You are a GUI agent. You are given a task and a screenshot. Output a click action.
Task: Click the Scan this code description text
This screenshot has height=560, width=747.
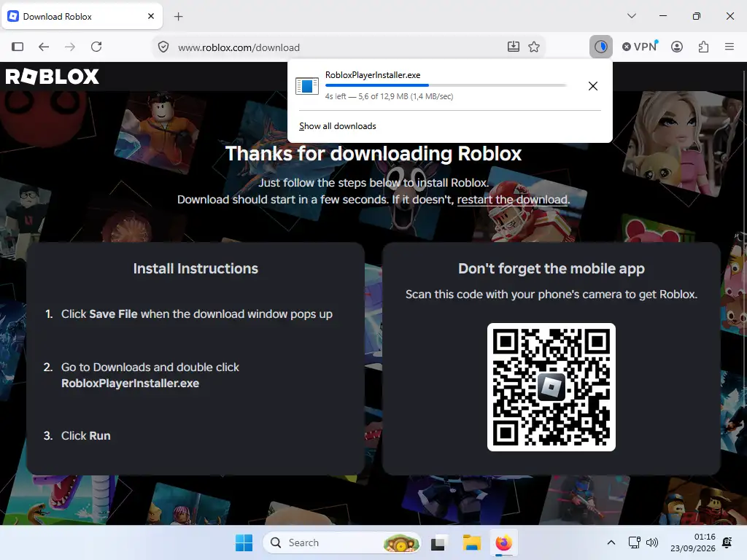tap(551, 295)
